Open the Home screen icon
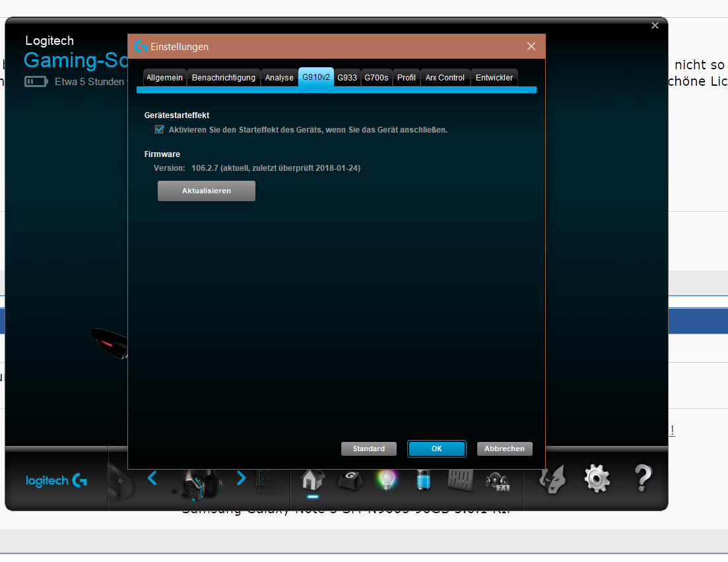 pos(312,480)
